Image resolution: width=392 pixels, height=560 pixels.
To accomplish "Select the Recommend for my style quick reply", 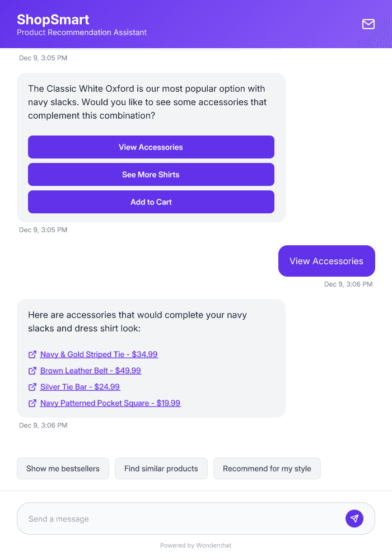I will click(267, 468).
